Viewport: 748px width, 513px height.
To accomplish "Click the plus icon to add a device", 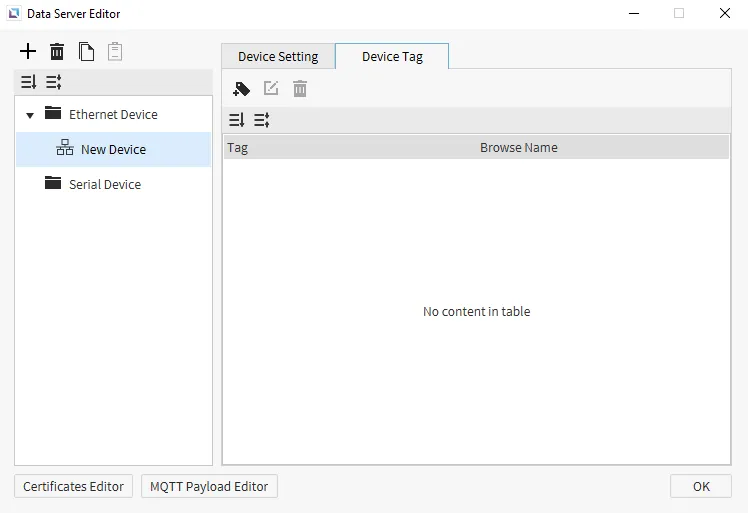I will click(28, 51).
